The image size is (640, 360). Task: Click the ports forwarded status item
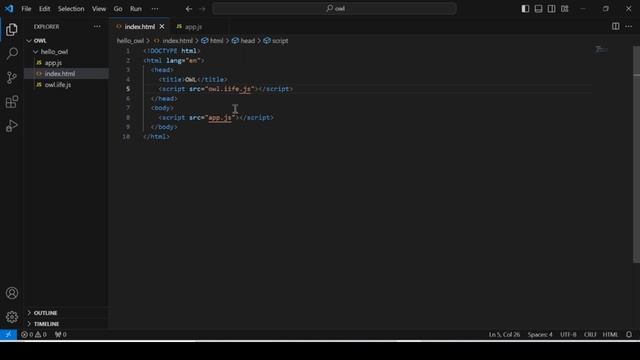tap(60, 335)
